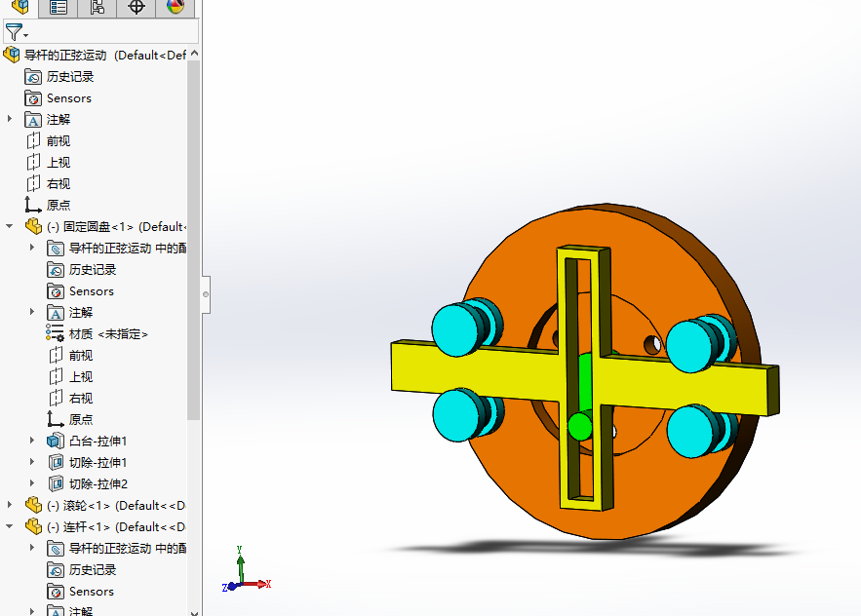Click the top-level Sensors folder icon
The height and width of the screenshot is (616, 861).
click(33, 98)
